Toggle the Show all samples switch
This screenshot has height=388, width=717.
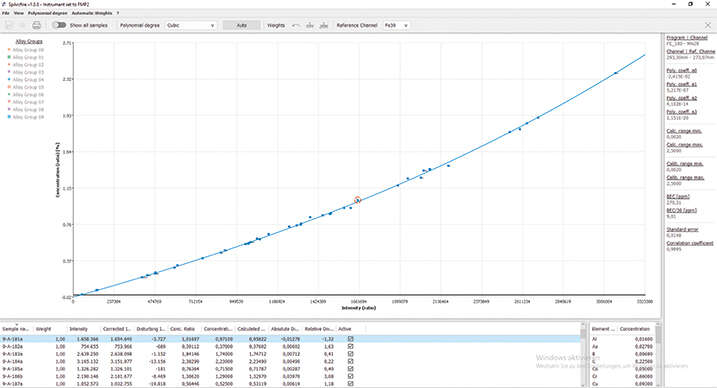[59, 25]
